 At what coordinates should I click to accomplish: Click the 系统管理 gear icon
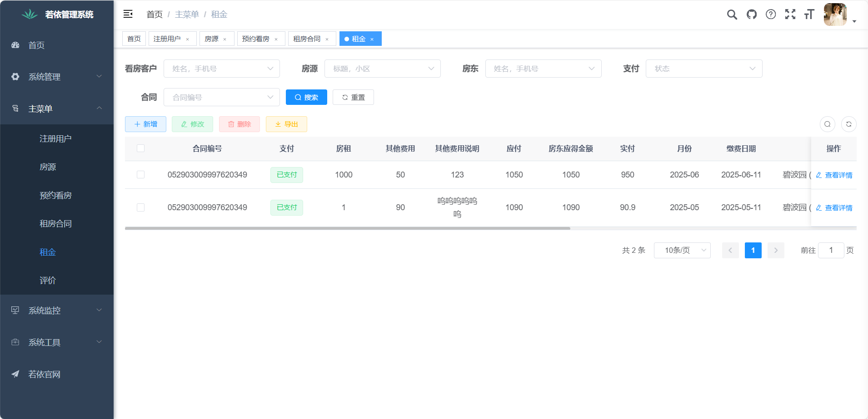click(15, 77)
